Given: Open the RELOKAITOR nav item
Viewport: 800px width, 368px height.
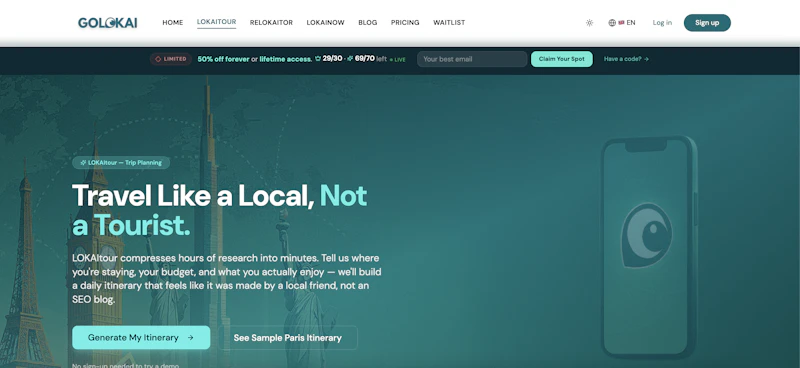Looking at the screenshot, I should coord(271,22).
